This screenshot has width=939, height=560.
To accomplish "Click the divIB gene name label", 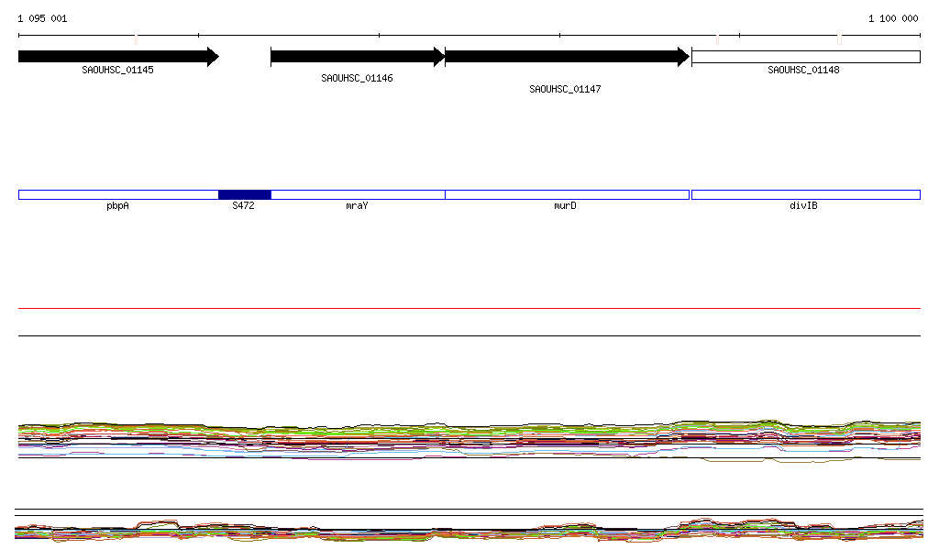I will 803,206.
